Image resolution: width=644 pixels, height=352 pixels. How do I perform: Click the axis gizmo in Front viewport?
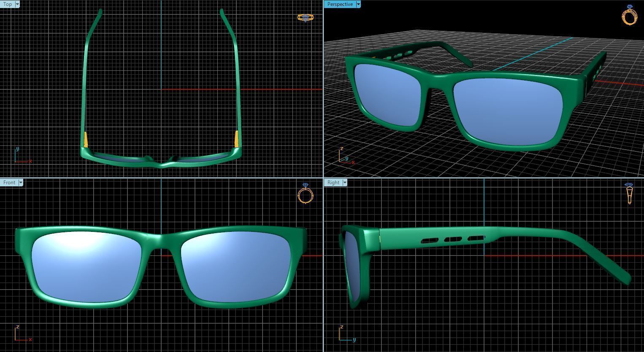point(22,333)
